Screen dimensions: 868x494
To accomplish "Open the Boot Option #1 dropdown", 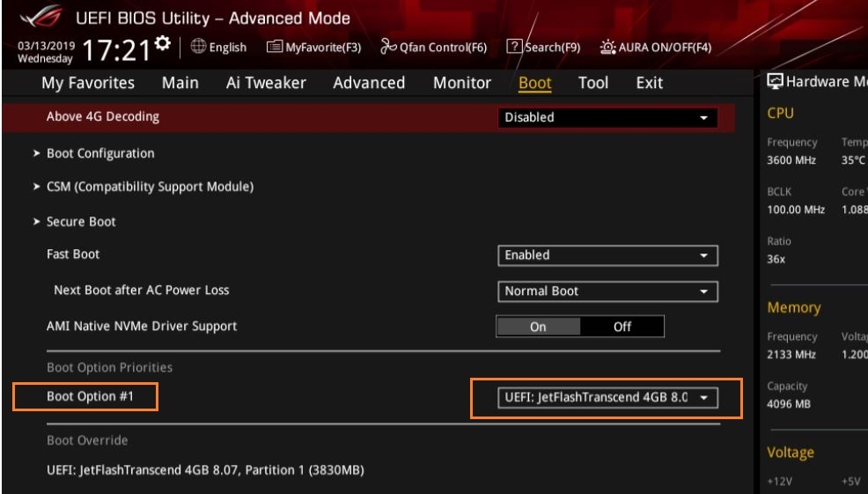I will click(x=607, y=398).
